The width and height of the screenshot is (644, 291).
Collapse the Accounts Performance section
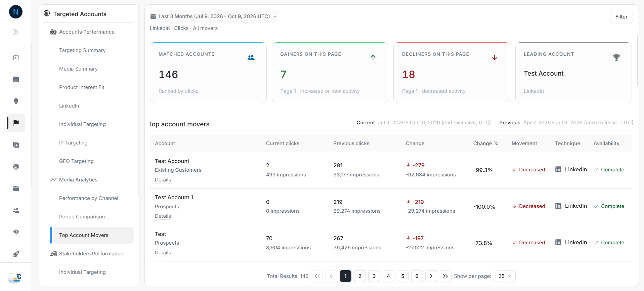(x=87, y=32)
